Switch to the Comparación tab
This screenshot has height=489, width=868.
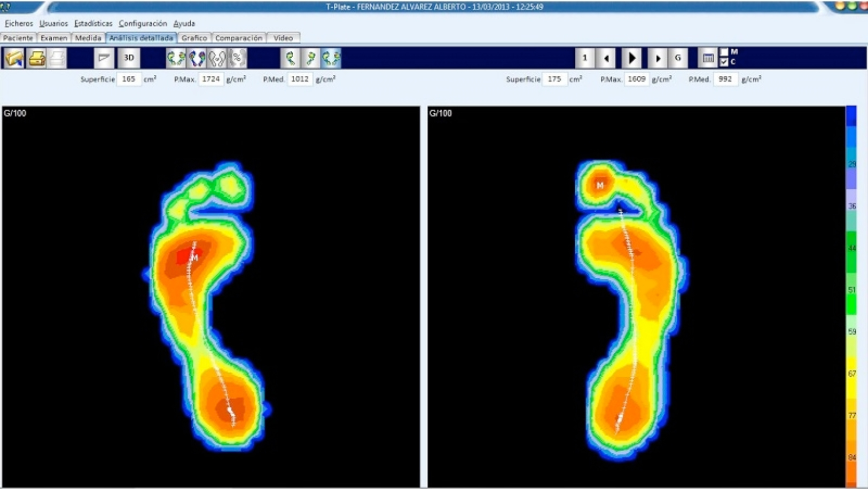click(x=238, y=38)
